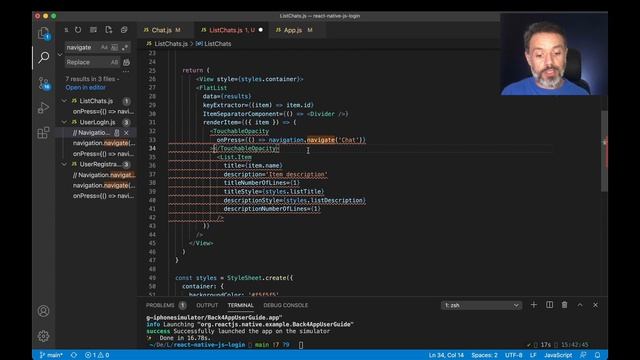Image resolution: width=640 pixels, height=360 pixels.
Task: Collapse the UserLogin.js results group
Action: pyautogui.click(x=64, y=122)
